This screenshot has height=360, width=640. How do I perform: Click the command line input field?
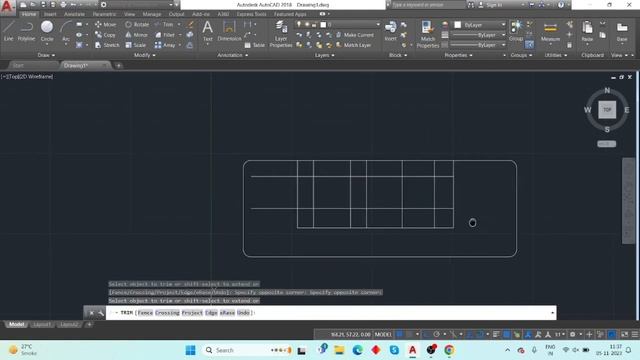click(x=331, y=313)
